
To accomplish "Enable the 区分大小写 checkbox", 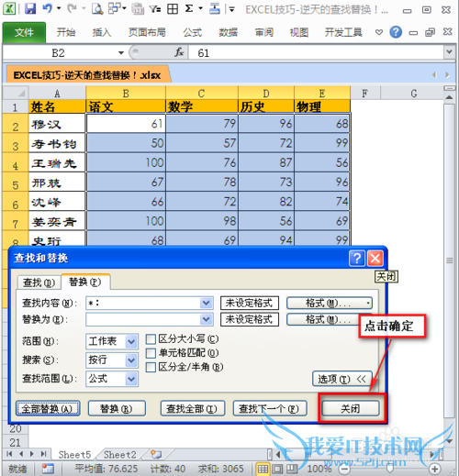I will tap(151, 338).
